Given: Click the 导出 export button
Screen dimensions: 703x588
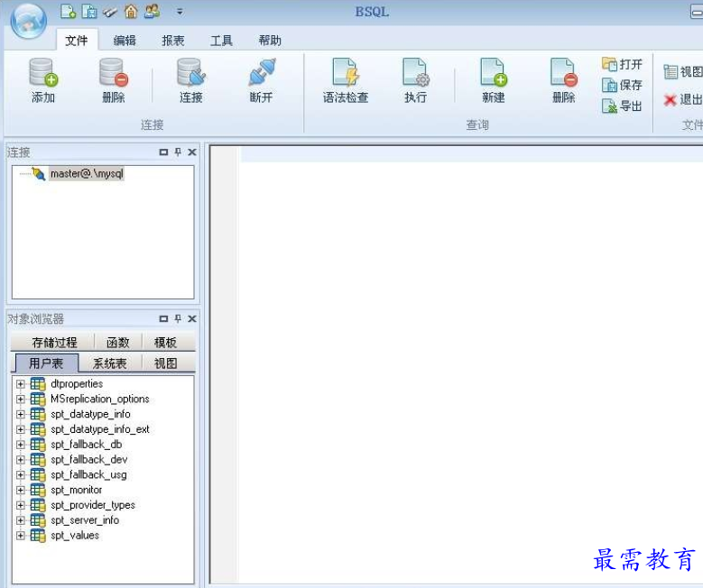Looking at the screenshot, I should coord(622,106).
